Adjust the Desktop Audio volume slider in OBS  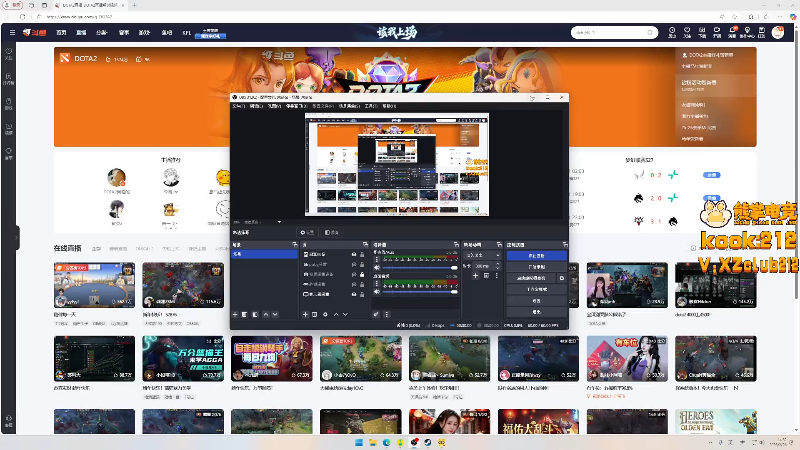[420, 291]
